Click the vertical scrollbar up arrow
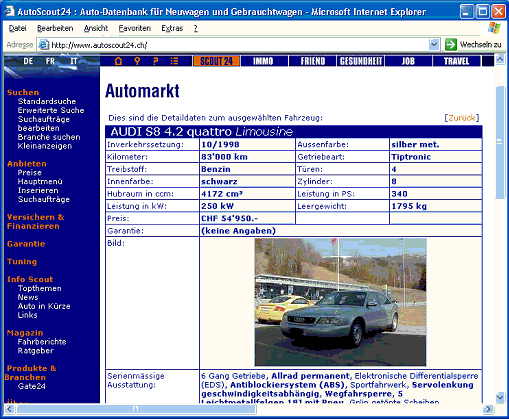 (x=500, y=59)
